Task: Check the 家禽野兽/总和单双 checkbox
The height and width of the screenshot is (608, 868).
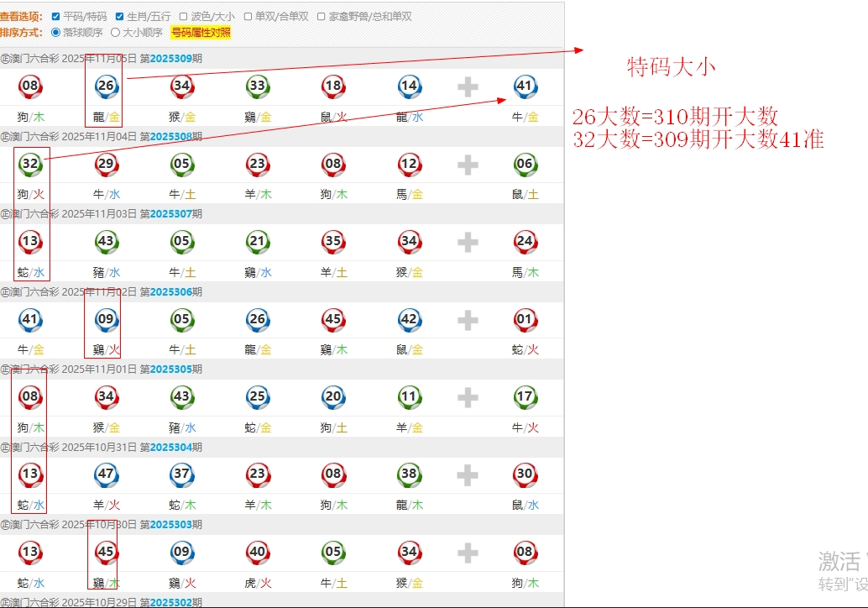Action: pos(322,16)
